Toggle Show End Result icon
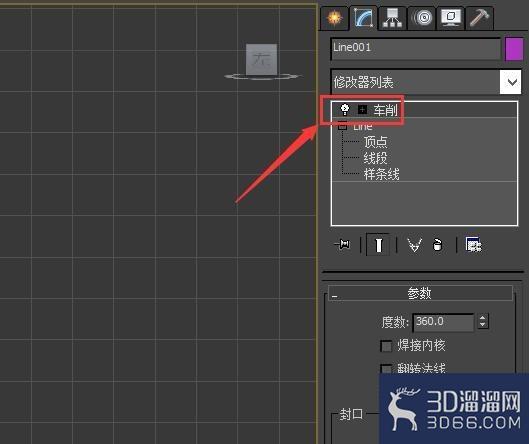 pos(378,245)
